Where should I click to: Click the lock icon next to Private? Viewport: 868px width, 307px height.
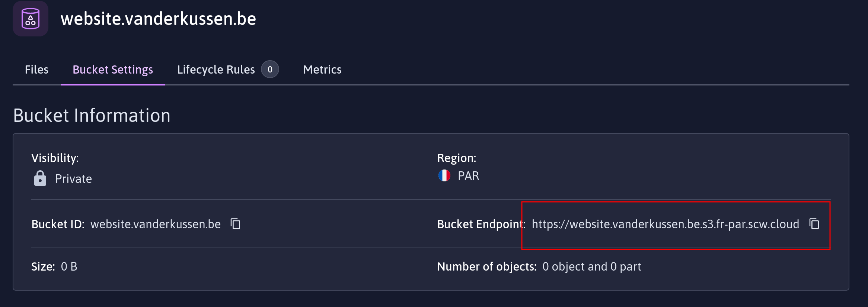click(x=40, y=179)
